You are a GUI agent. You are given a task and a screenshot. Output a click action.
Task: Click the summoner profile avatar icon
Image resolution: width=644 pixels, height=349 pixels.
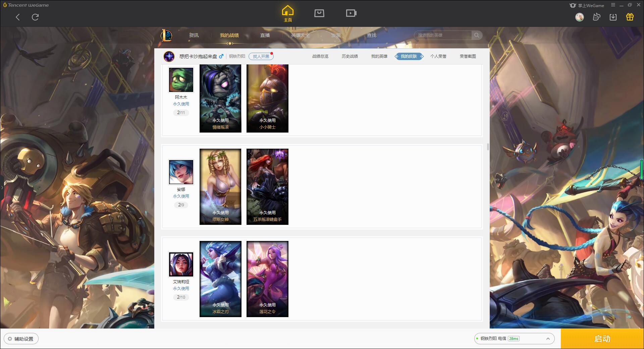pyautogui.click(x=169, y=56)
